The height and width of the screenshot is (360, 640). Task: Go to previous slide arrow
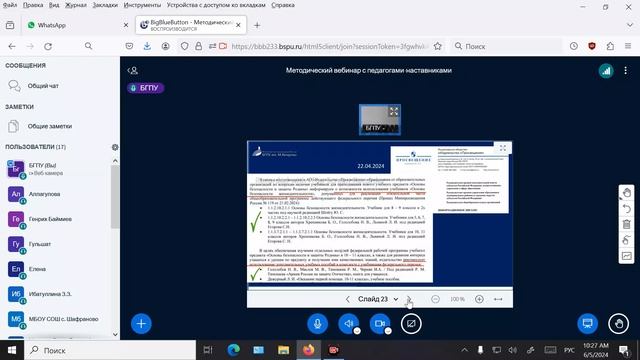[x=347, y=299]
